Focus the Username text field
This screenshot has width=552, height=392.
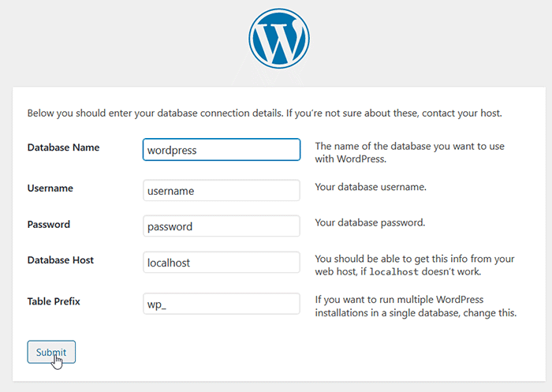point(221,191)
